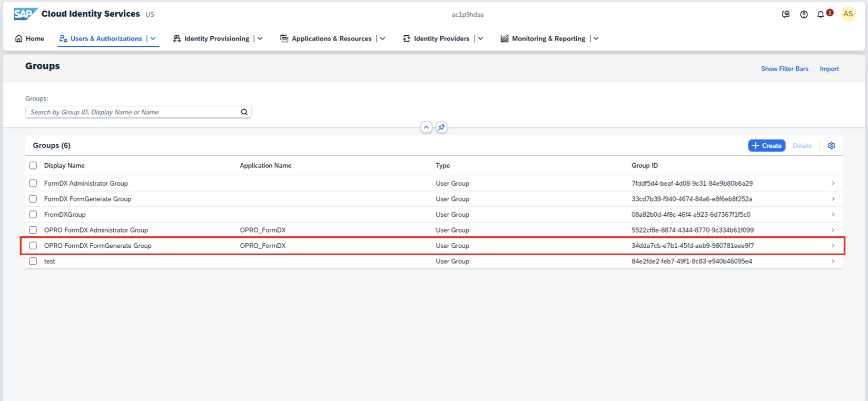Collapse the header using the up chevron

(426, 127)
